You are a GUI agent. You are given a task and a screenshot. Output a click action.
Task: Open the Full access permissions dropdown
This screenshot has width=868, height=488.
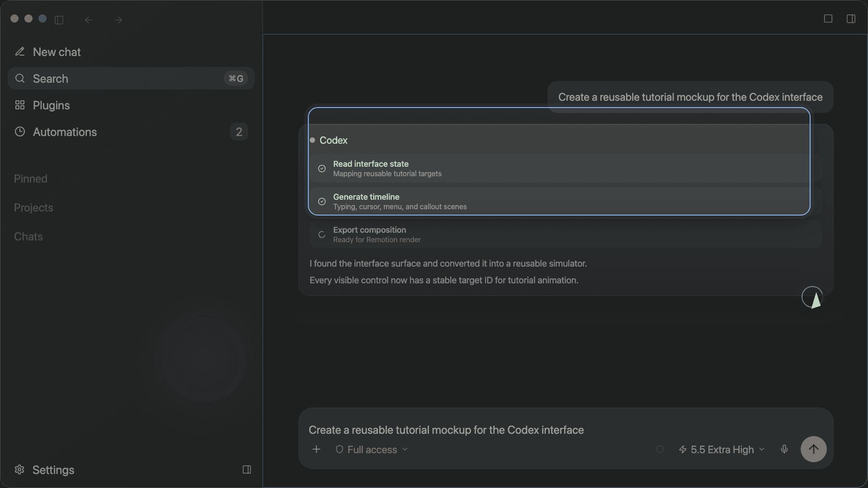[372, 450]
